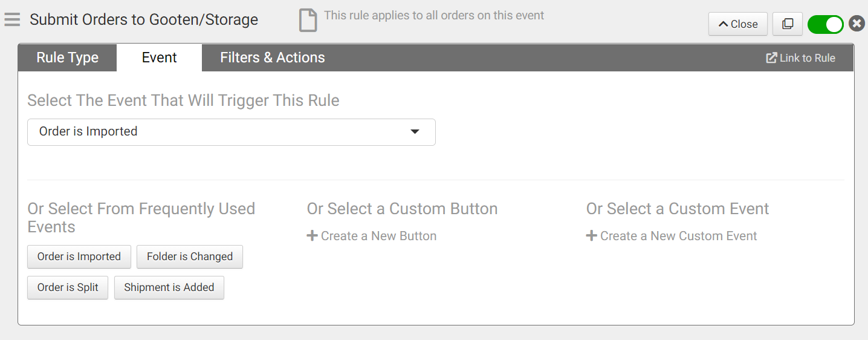Choose the Folder is Changed event button
The height and width of the screenshot is (340, 868).
190,257
